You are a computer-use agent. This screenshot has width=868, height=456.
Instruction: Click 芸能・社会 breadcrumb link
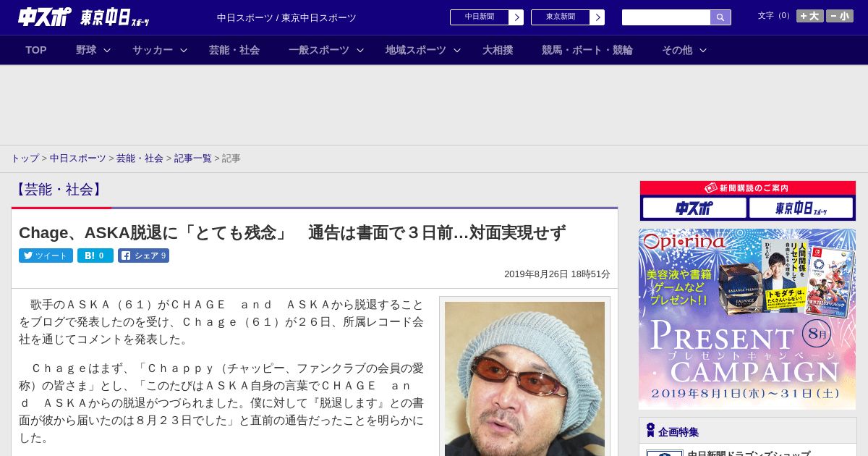(140, 158)
